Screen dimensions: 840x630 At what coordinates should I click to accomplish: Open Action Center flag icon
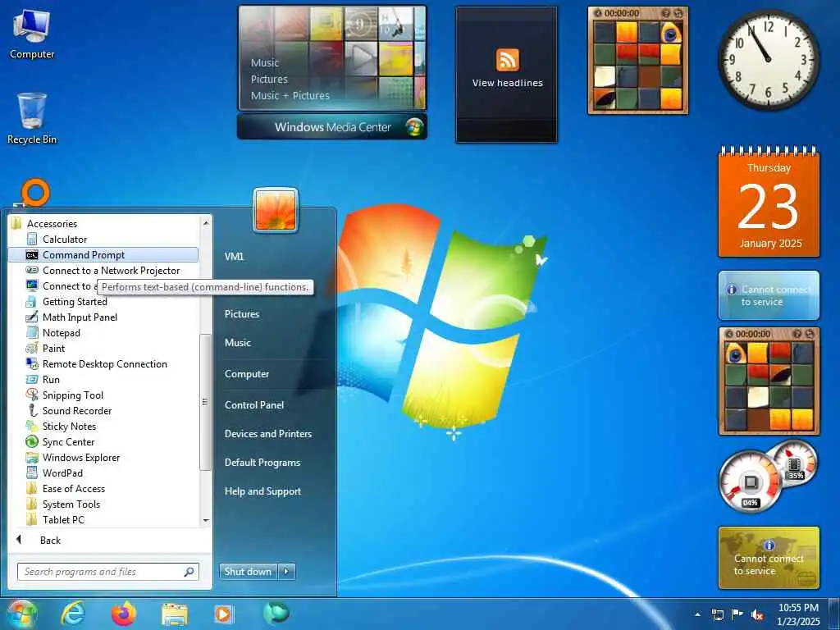737,614
